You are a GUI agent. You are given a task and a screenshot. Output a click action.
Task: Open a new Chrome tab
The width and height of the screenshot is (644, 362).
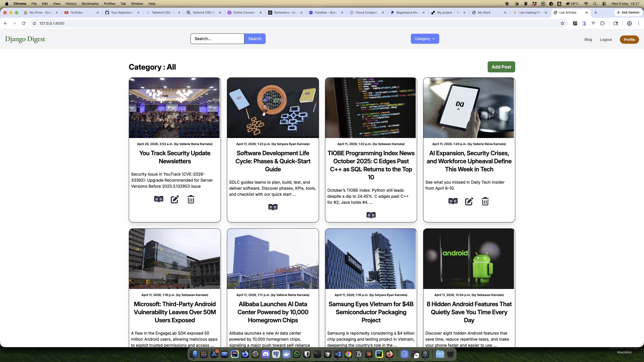(x=596, y=12)
